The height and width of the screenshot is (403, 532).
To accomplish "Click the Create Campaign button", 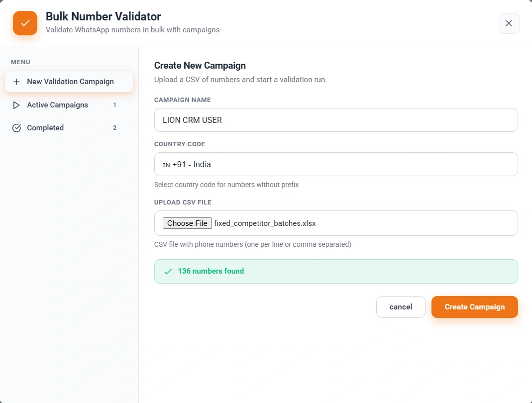I will coord(475,307).
